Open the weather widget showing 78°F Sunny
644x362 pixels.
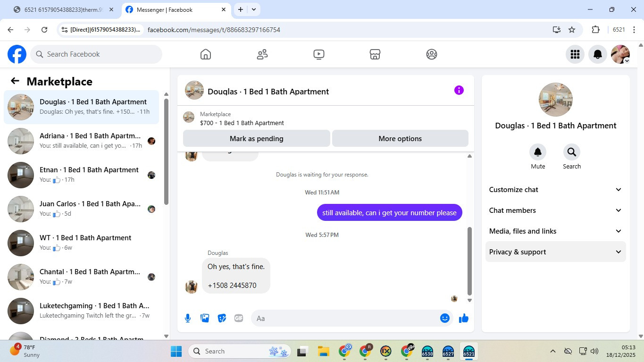(x=25, y=351)
